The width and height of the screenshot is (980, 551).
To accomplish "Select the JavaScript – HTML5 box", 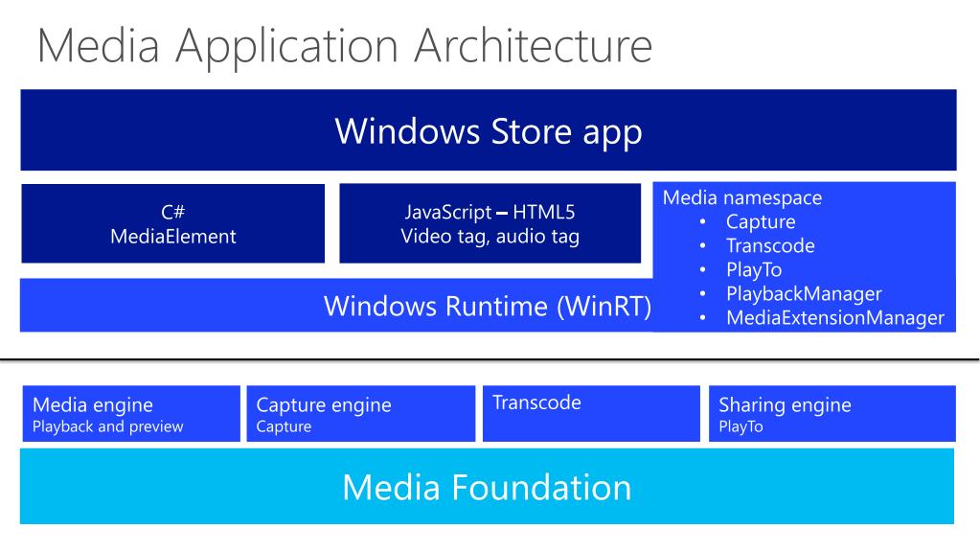I will tap(490, 223).
